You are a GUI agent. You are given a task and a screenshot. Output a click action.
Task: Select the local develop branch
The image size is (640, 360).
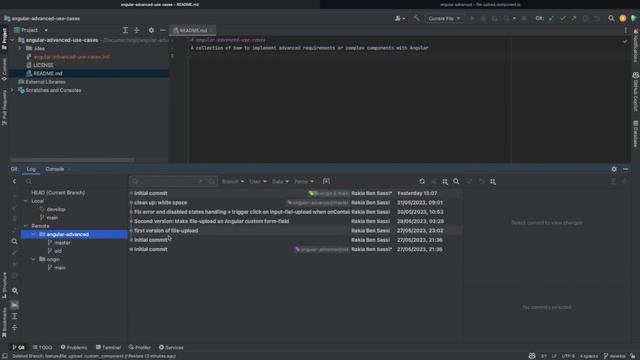point(56,209)
